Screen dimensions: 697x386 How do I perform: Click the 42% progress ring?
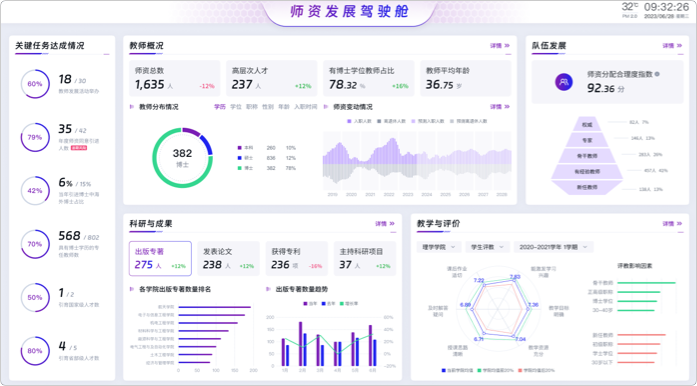click(35, 190)
